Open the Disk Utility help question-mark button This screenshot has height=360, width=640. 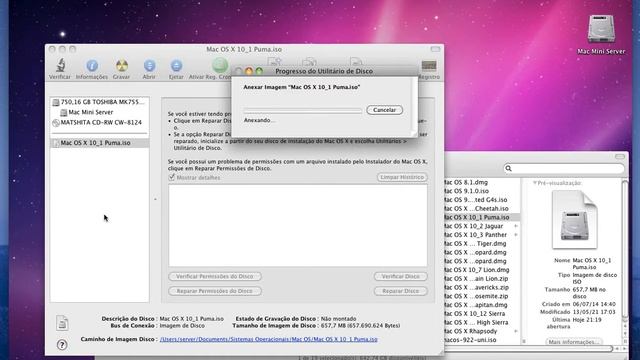point(62,345)
